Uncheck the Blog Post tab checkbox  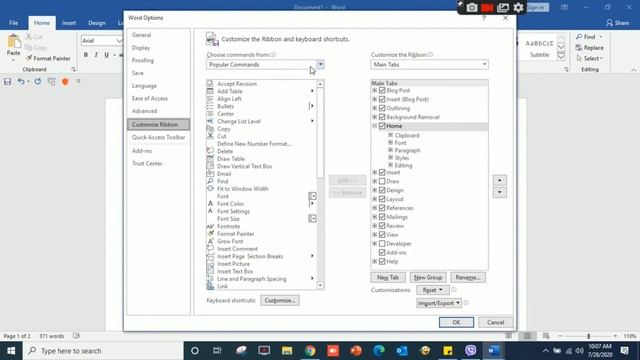tap(382, 91)
